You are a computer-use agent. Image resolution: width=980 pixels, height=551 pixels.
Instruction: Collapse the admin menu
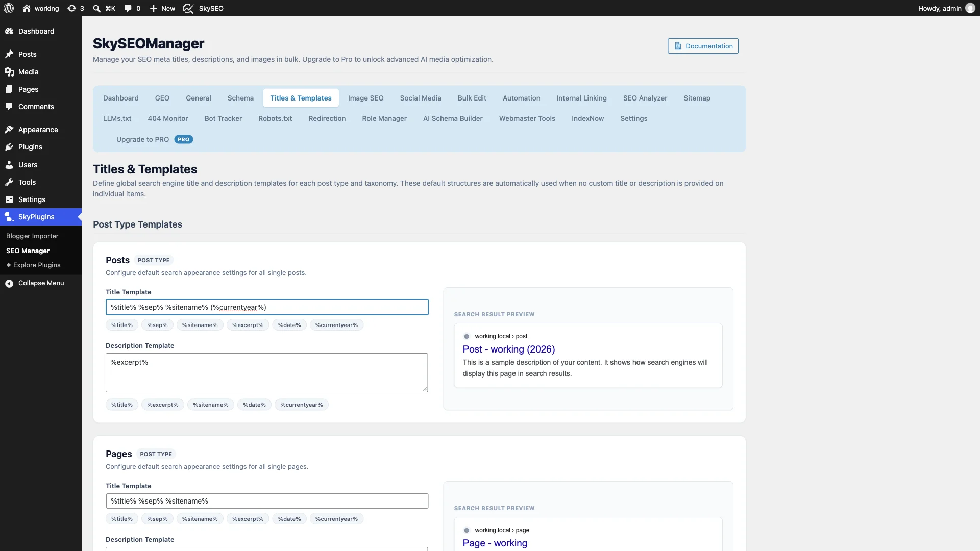pyautogui.click(x=41, y=283)
